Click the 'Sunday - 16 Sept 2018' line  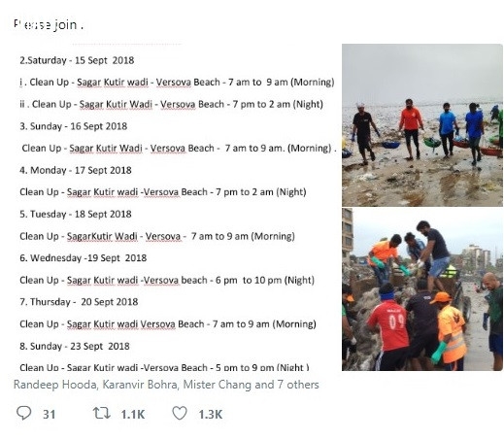pos(73,126)
